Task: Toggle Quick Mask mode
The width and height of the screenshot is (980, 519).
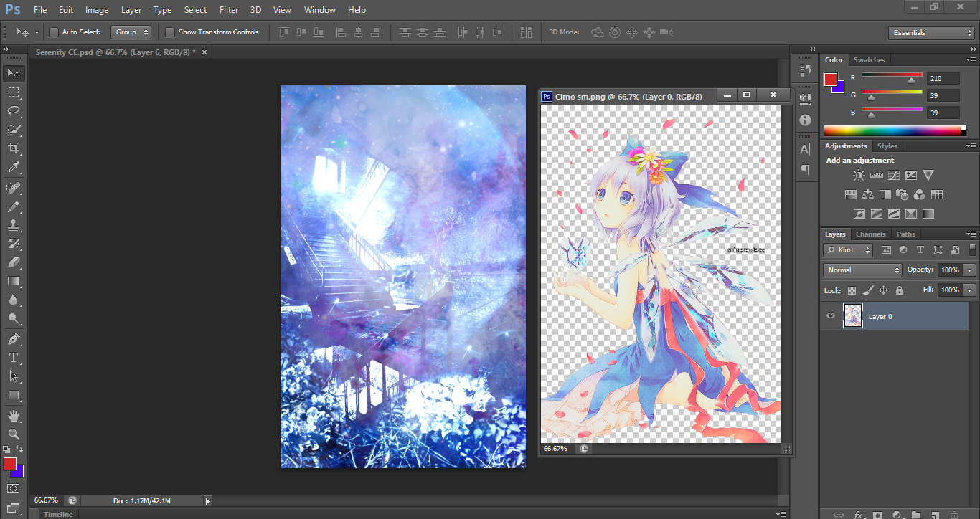Action: [14, 488]
